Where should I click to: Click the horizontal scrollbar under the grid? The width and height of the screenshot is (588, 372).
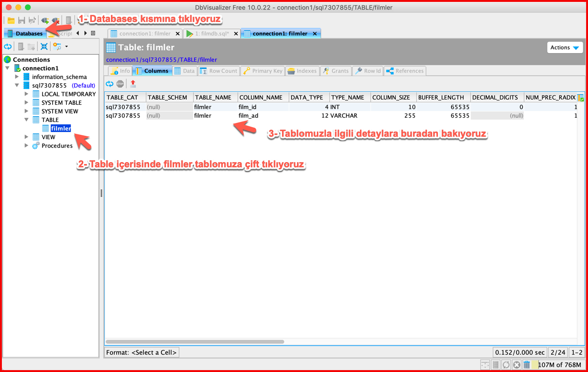[x=195, y=342]
